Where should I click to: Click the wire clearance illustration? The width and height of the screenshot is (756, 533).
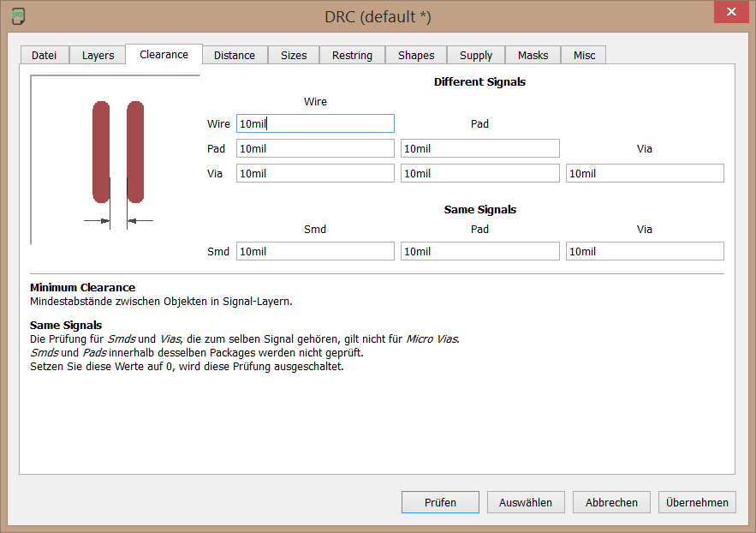click(116, 160)
